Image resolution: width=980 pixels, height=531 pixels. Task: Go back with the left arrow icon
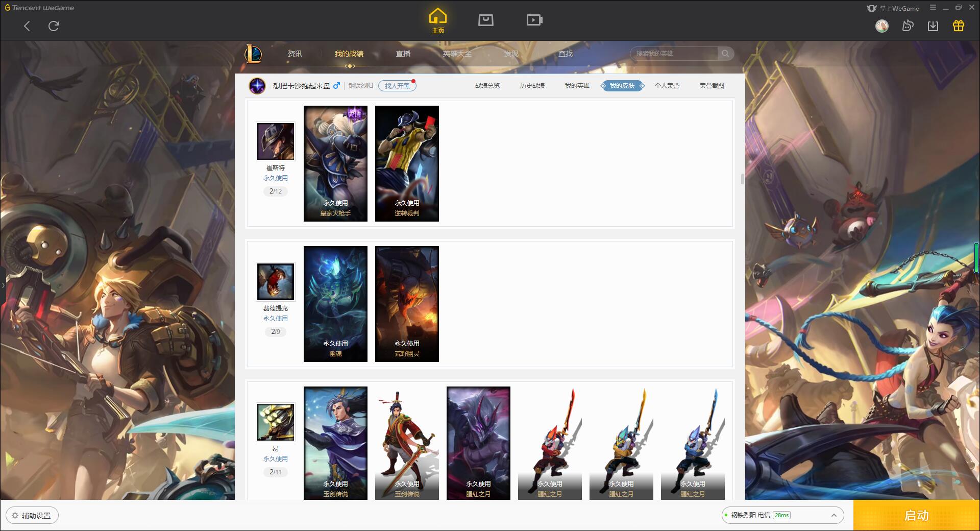[x=27, y=26]
